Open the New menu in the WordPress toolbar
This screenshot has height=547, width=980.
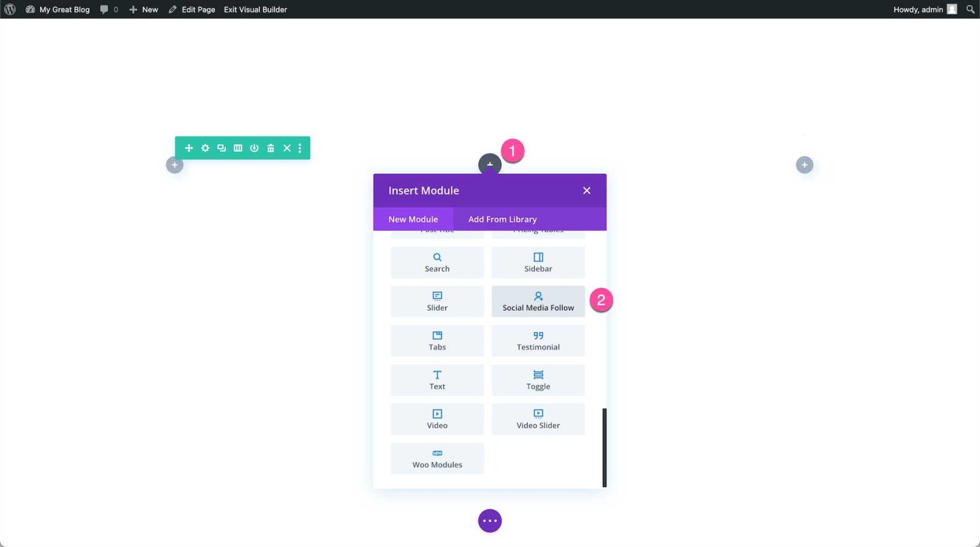[144, 9]
